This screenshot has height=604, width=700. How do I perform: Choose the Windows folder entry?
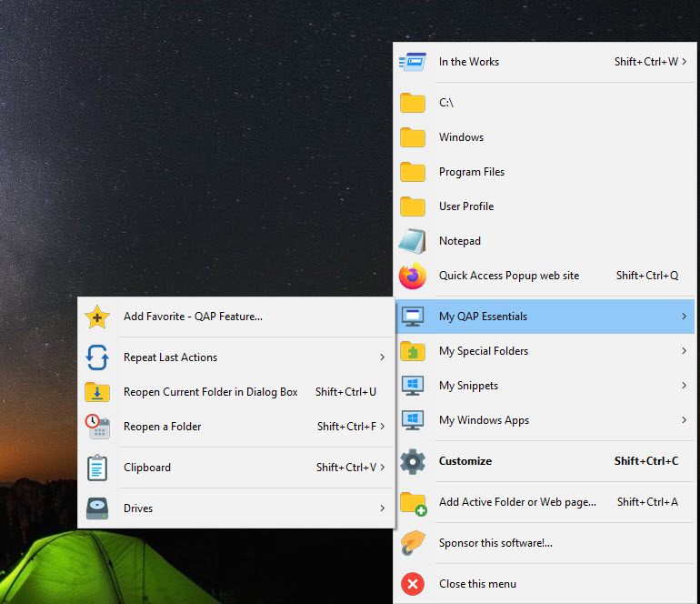pyautogui.click(x=545, y=137)
